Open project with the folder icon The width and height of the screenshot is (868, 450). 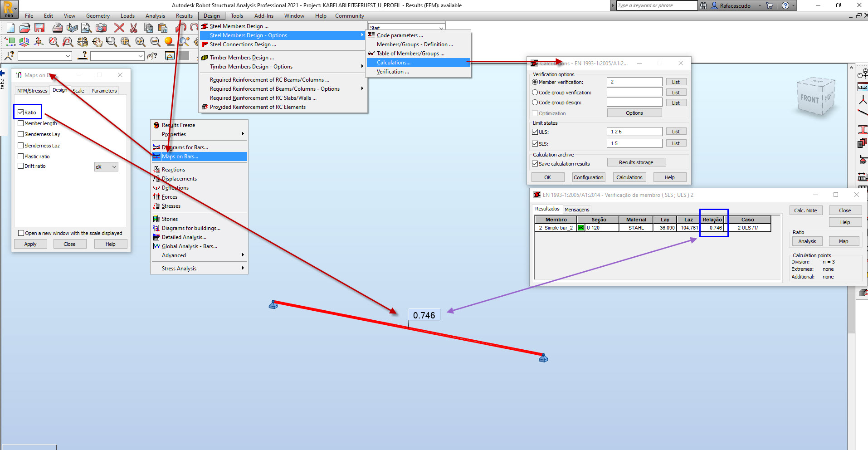pos(24,28)
